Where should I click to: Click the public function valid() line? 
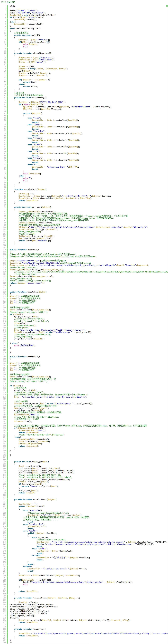27,35
